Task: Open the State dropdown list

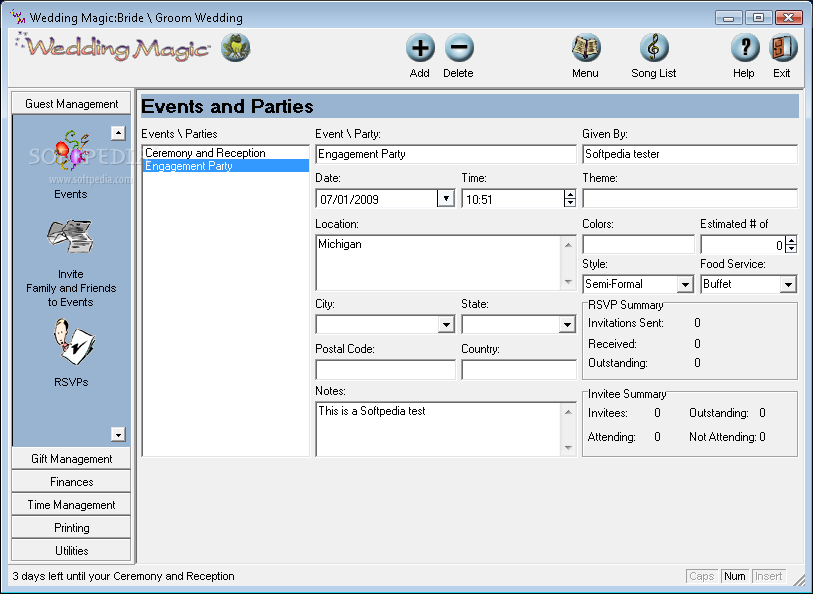Action: click(x=567, y=324)
